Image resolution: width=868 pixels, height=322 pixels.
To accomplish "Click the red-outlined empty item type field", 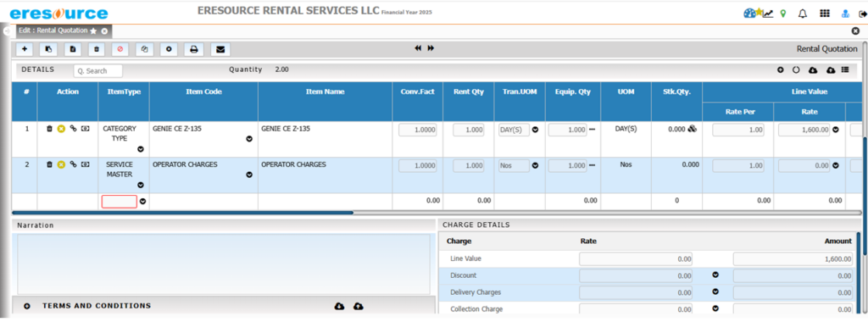I will (x=119, y=202).
